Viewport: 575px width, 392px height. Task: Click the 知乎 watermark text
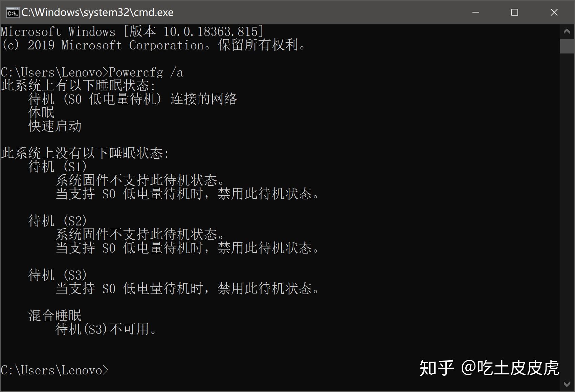pyautogui.click(x=437, y=368)
